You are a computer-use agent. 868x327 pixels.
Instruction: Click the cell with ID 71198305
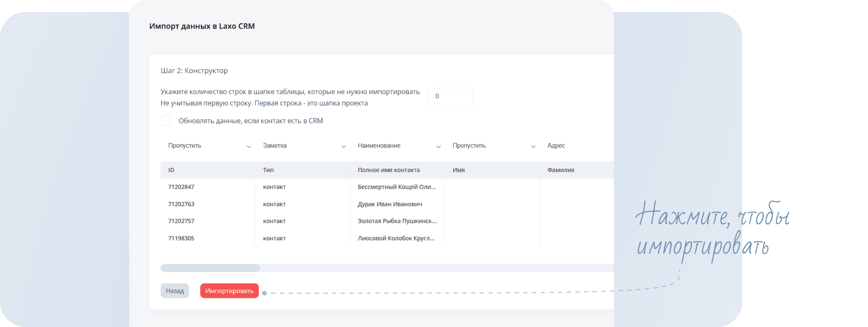click(181, 238)
